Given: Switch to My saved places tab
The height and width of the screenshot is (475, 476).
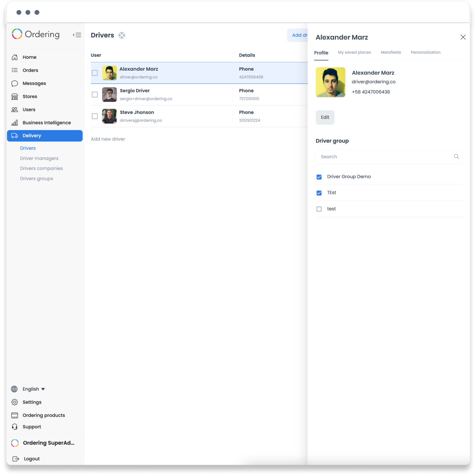Looking at the screenshot, I should (354, 53).
